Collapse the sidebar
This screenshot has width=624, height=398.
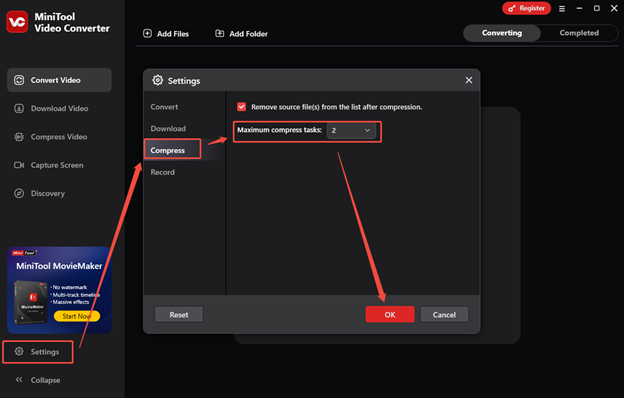(38, 380)
